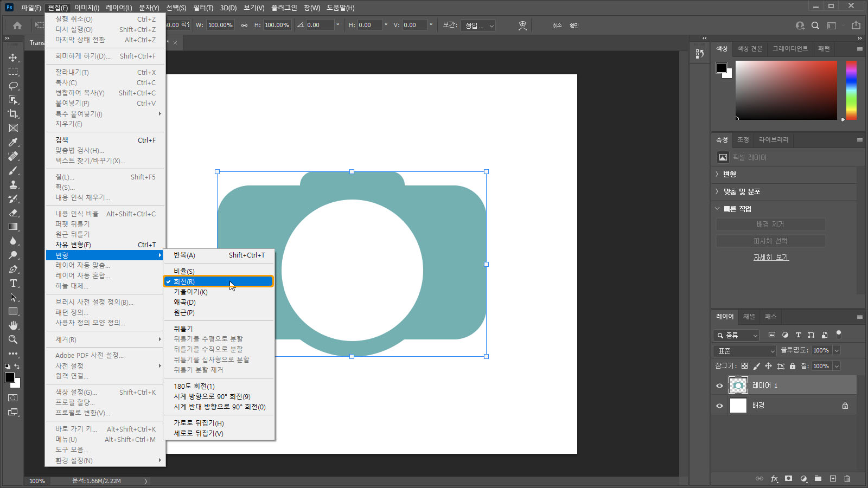The width and height of the screenshot is (868, 488).
Task: Click the delete layer trash icon
Action: click(847, 479)
